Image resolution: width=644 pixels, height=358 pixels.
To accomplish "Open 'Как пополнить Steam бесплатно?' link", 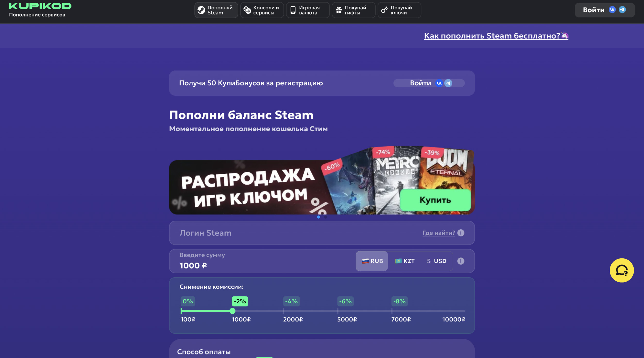I will tap(492, 36).
